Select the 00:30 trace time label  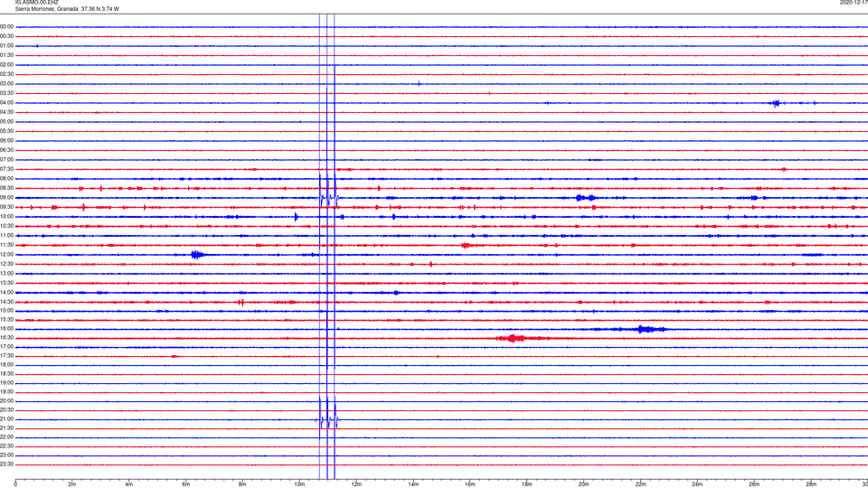(x=6, y=36)
